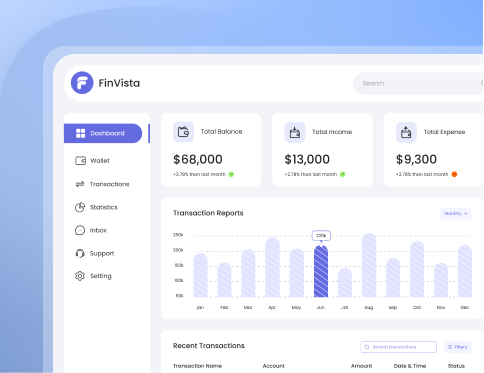Open Support in the sidebar

pos(95,253)
